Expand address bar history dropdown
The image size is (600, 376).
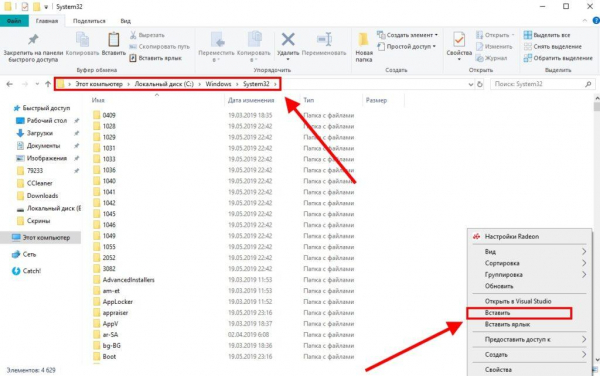[471, 85]
